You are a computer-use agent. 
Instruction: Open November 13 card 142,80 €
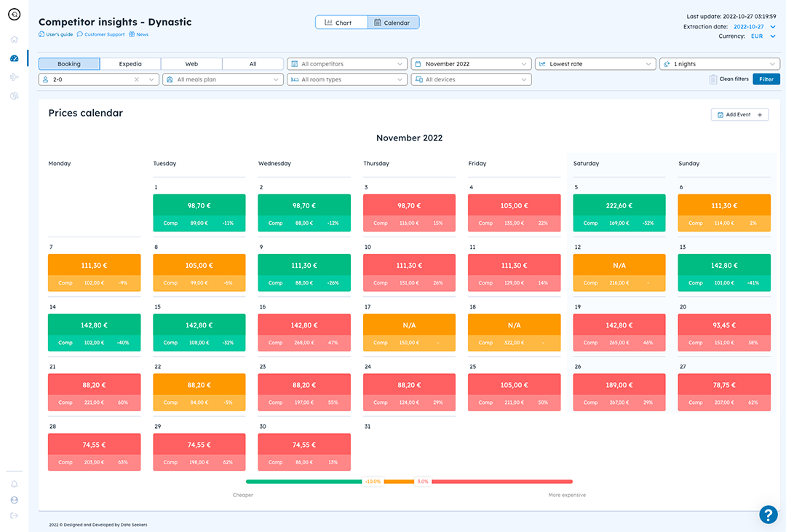[x=724, y=272]
